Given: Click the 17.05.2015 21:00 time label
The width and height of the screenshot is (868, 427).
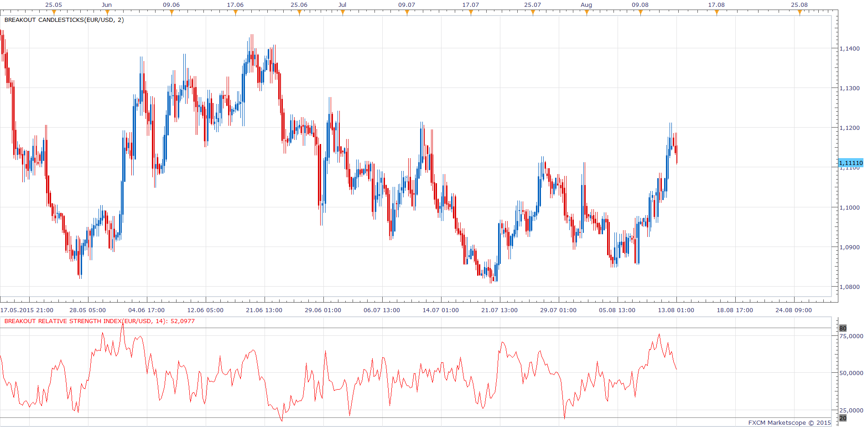Looking at the screenshot, I should pyautogui.click(x=27, y=310).
